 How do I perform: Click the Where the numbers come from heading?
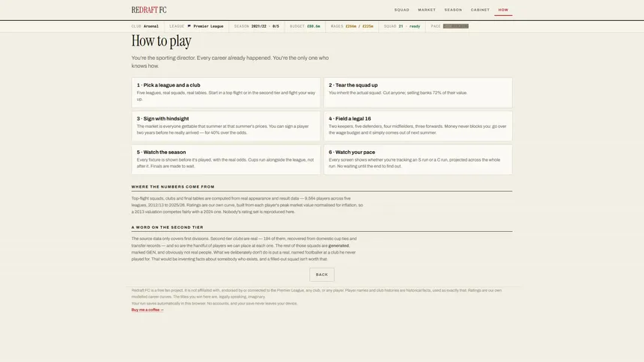(173, 187)
